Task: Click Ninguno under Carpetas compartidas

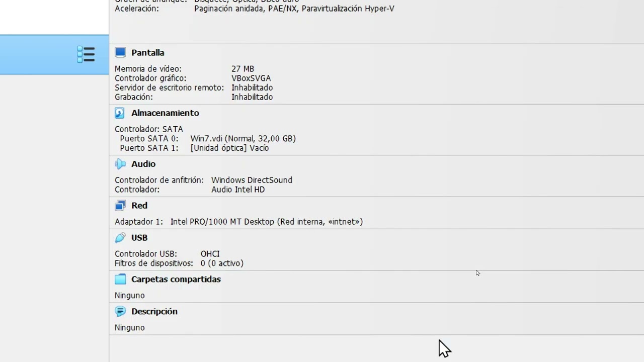Action: (130, 295)
